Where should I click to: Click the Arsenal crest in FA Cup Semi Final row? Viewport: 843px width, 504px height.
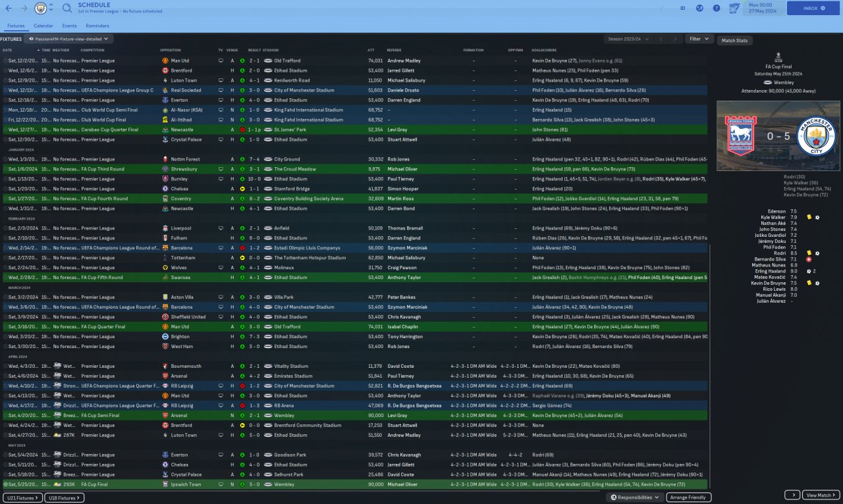[165, 415]
